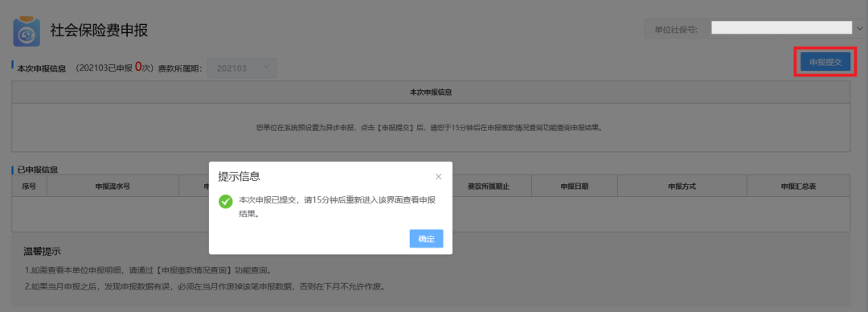Select the 申报汇总表 column header
This screenshot has width=868, height=312.
click(x=798, y=187)
